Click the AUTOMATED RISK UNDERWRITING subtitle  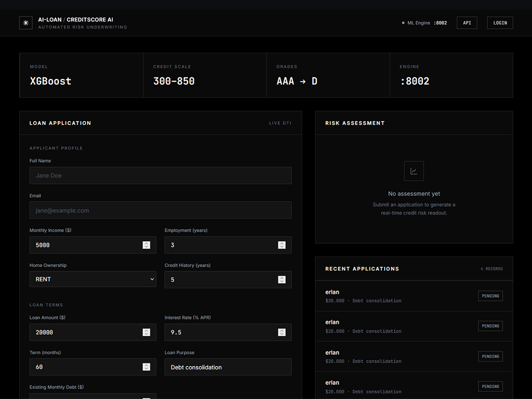click(83, 27)
